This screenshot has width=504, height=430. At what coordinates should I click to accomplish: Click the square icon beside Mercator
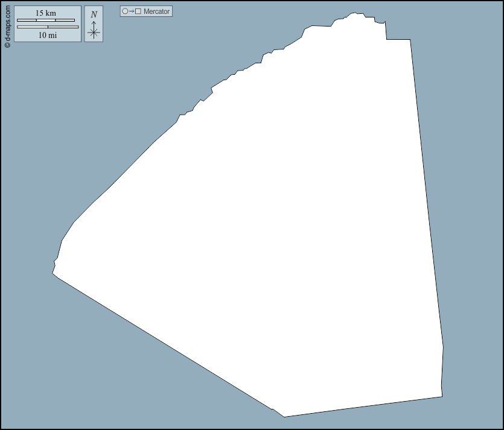coord(138,11)
